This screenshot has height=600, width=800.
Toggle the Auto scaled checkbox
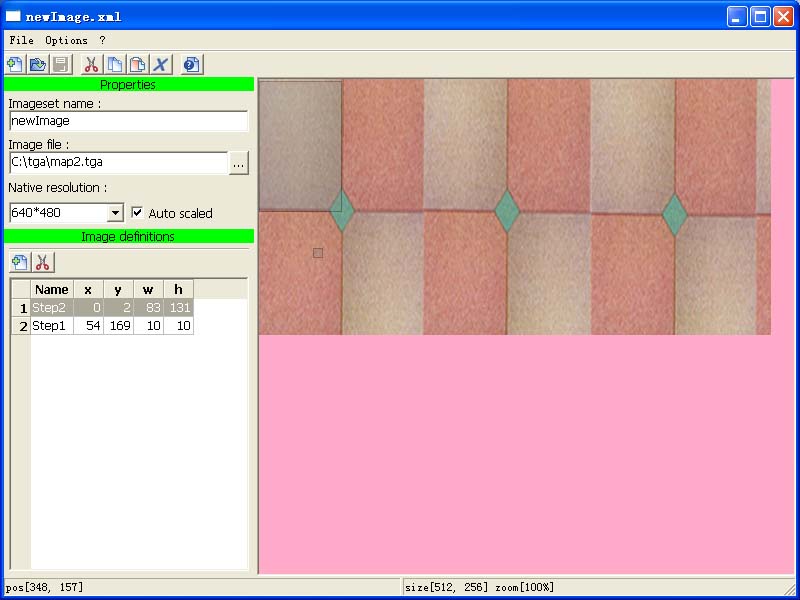[137, 213]
